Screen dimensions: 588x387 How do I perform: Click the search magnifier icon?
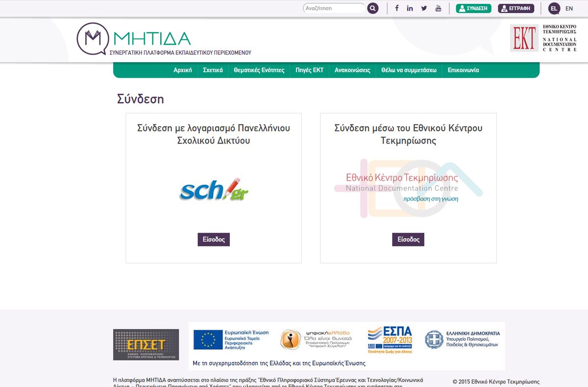coord(373,8)
